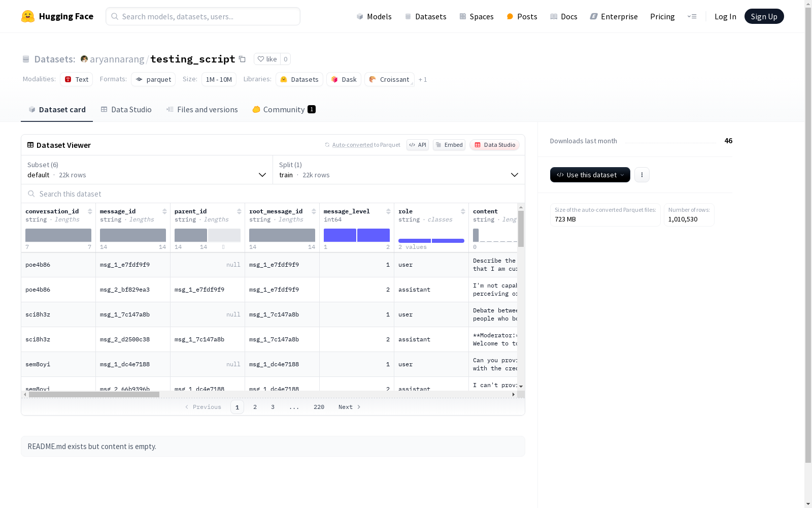Focus the top search models field
This screenshot has width=812, height=508.
click(x=203, y=16)
